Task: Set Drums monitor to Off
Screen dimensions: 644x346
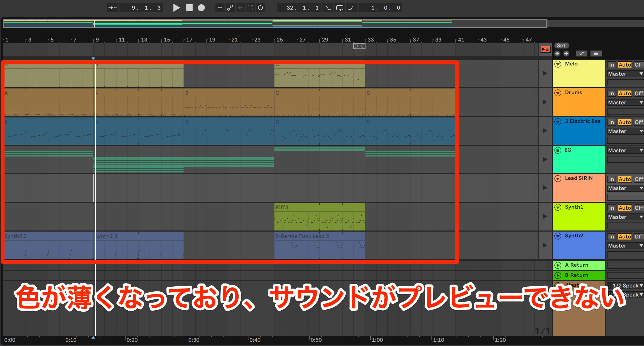Action: (639, 93)
